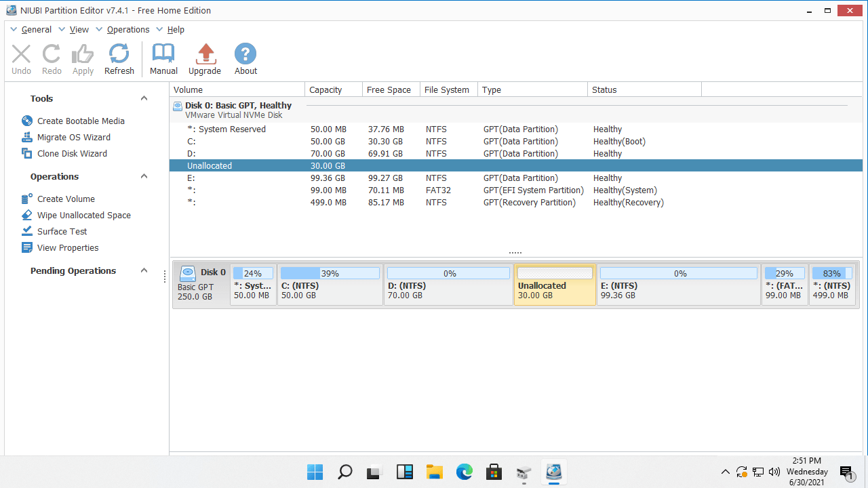The image size is (868, 488).
Task: Open Microsoft Edge from taskbar
Action: tap(464, 472)
